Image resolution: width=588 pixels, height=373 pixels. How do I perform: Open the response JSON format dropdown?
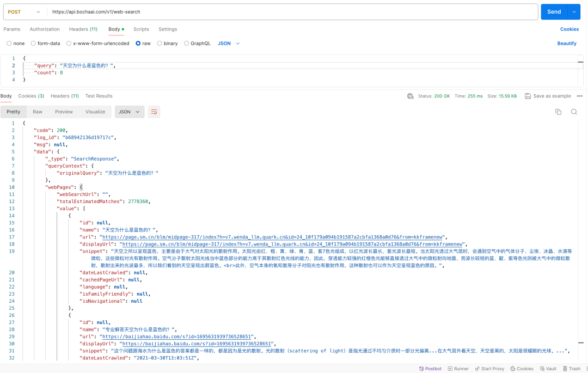coord(129,112)
